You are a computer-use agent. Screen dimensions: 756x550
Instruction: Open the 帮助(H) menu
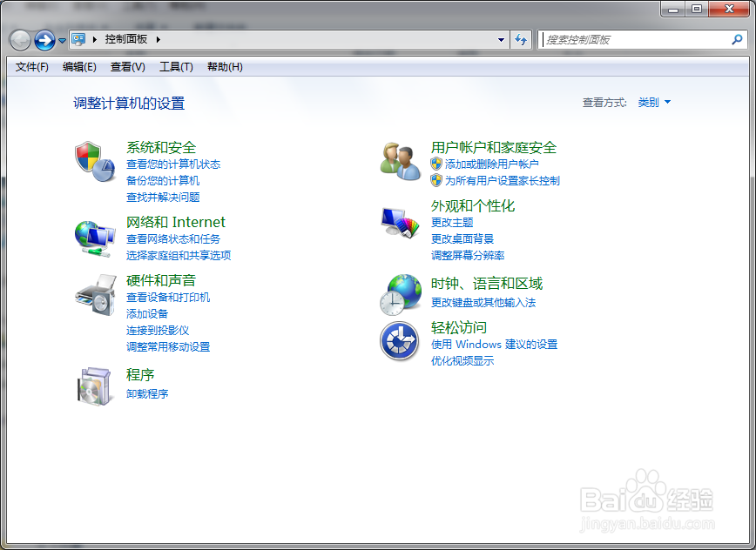pos(225,67)
